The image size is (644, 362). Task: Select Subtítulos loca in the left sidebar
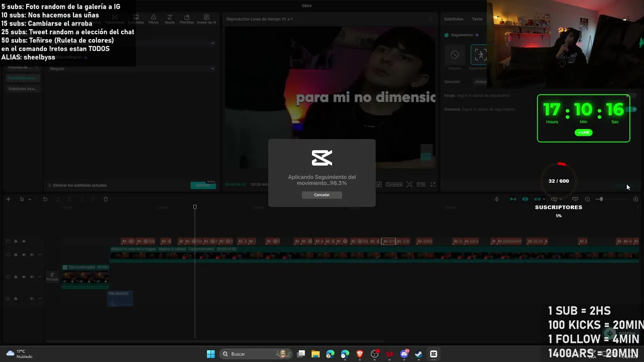[23, 89]
